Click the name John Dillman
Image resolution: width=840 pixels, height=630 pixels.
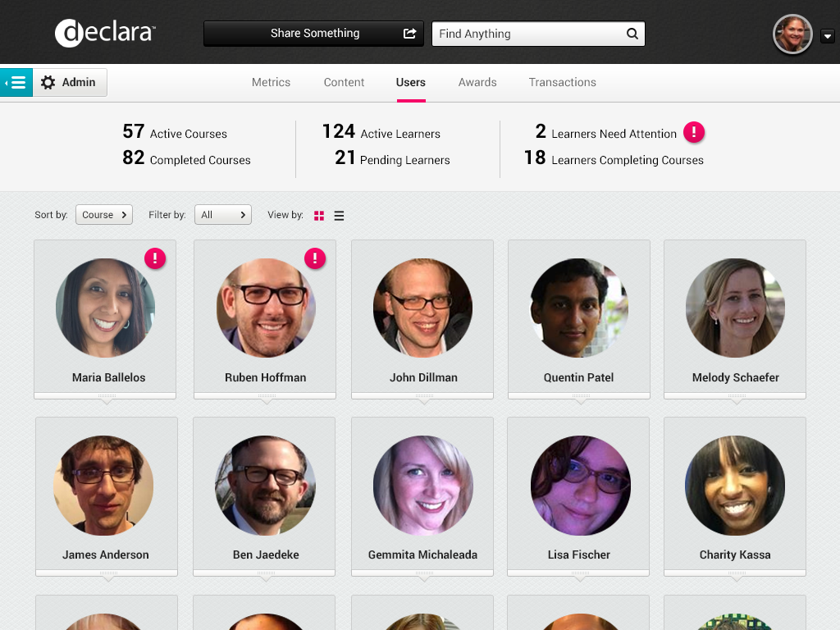[x=423, y=377]
